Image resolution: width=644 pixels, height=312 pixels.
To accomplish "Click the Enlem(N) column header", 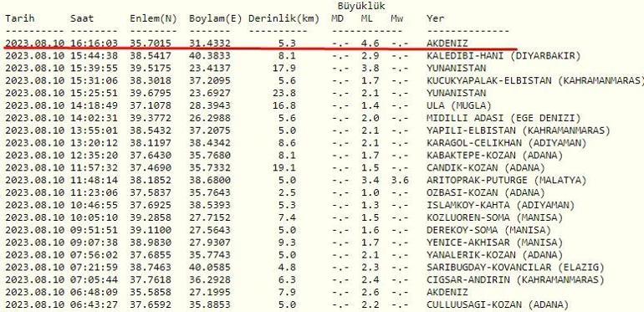I will coord(153,18).
